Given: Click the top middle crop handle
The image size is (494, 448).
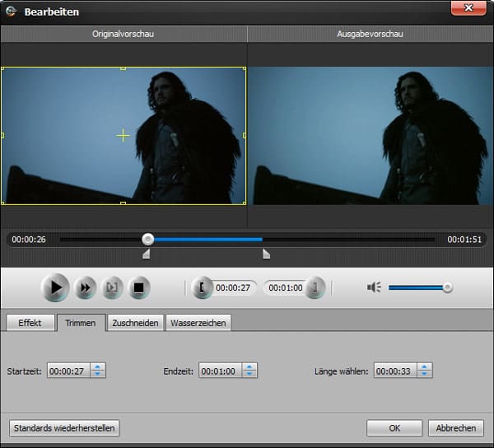Looking at the screenshot, I should coord(123,68).
